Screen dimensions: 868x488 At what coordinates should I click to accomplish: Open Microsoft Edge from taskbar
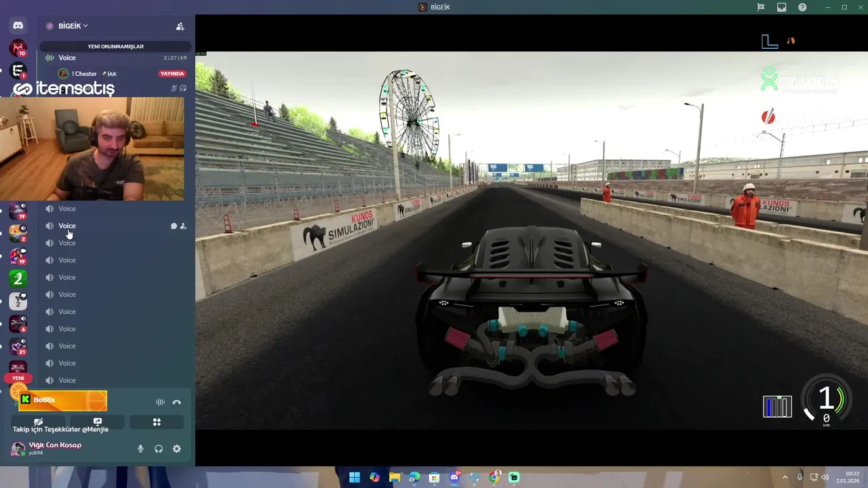(x=414, y=477)
